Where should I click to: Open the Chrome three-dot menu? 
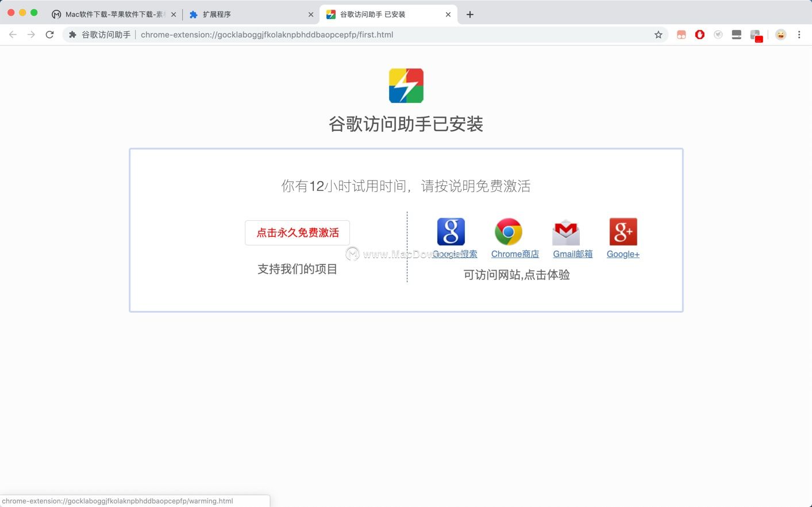[799, 34]
